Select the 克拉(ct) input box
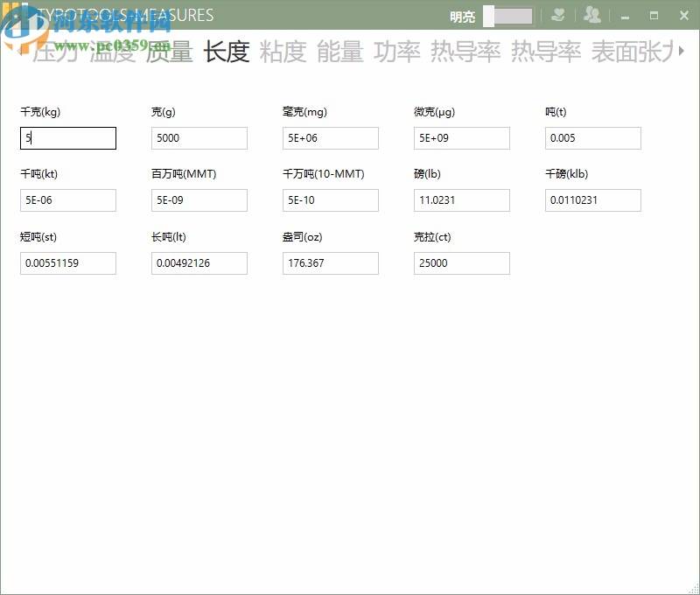Viewport: 700px width, 595px height. (x=462, y=263)
